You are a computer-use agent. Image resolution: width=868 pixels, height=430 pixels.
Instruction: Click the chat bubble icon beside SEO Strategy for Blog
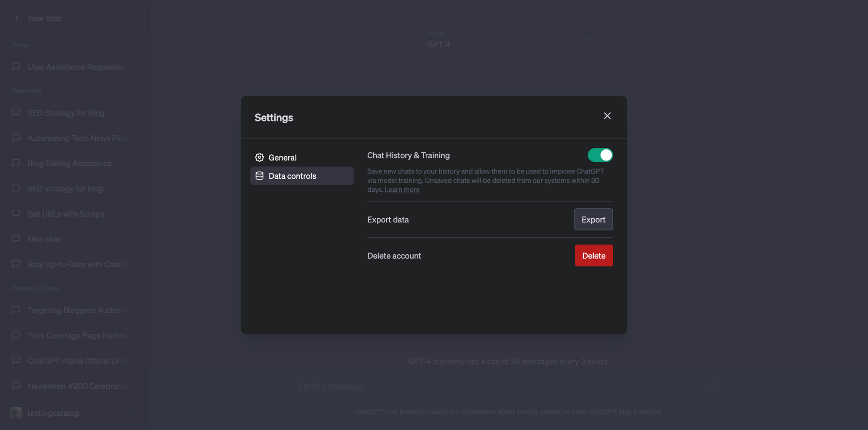click(x=16, y=112)
